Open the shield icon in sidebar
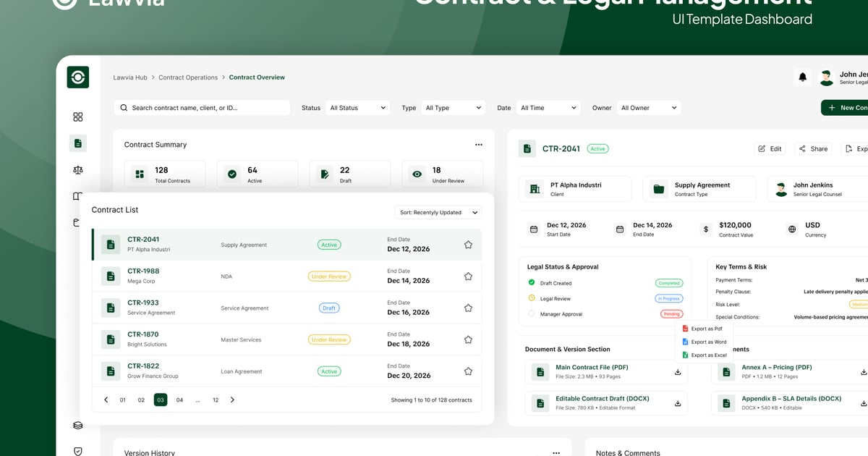 [78, 452]
